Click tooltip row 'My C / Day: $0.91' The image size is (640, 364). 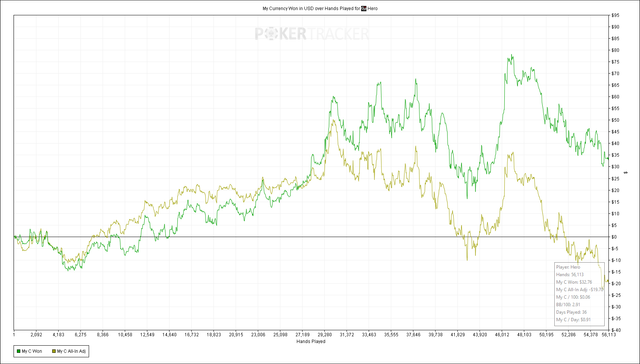tap(573, 320)
